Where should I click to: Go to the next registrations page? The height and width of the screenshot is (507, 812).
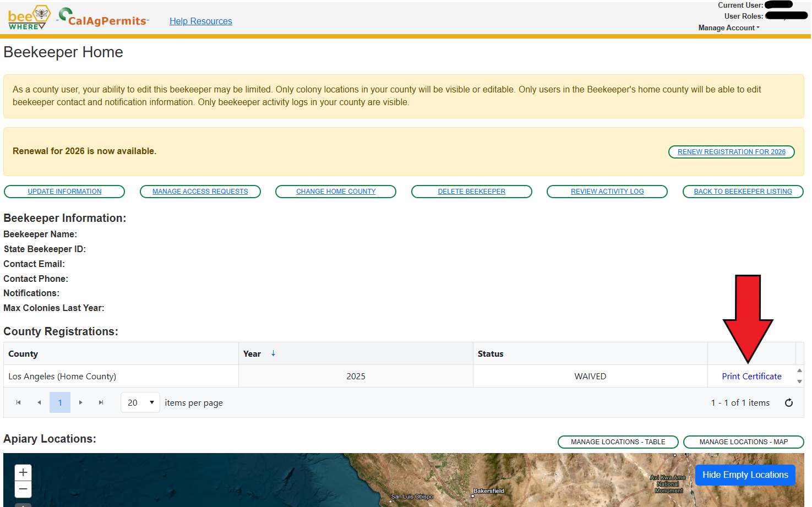(80, 402)
